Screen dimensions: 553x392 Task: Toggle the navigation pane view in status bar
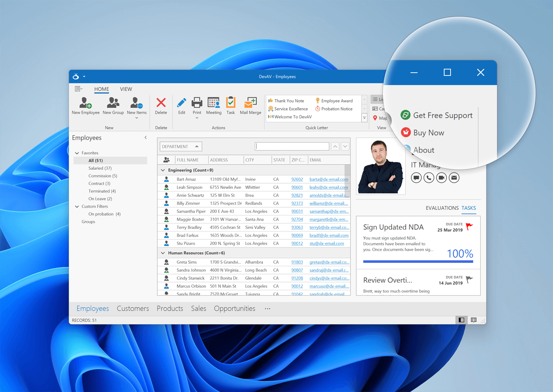coord(461,320)
